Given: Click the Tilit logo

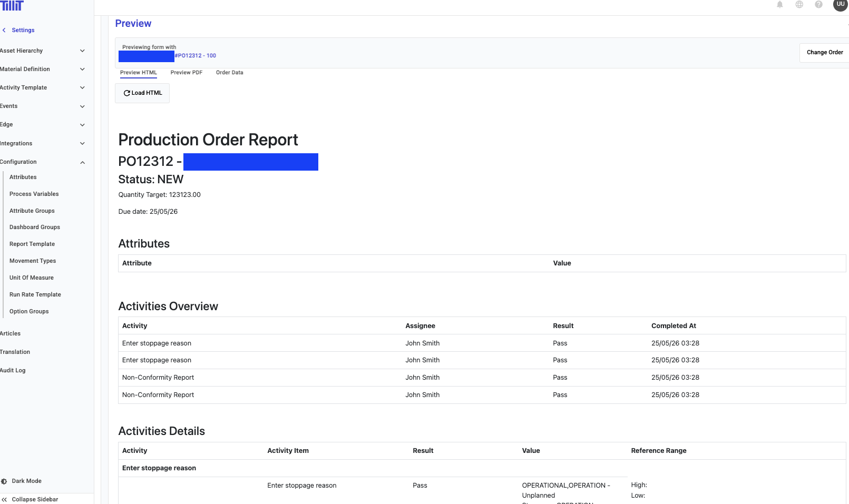Looking at the screenshot, I should pos(12,5).
